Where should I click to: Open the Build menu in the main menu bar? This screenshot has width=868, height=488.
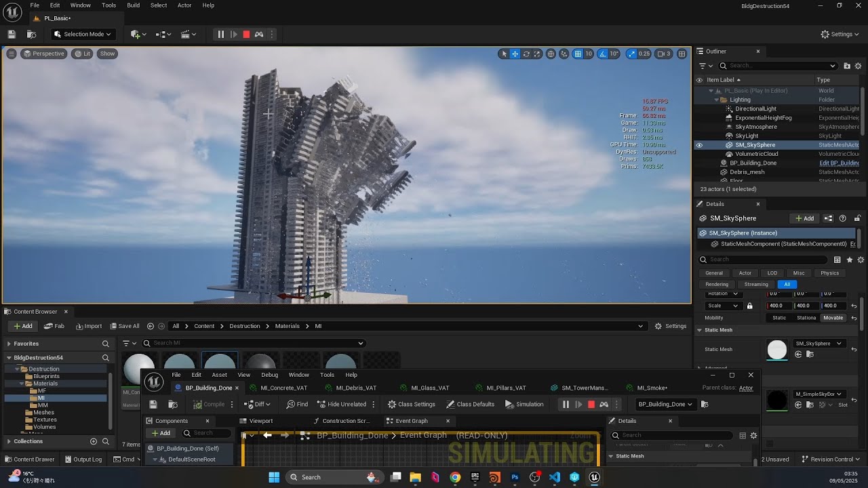pyautogui.click(x=133, y=5)
